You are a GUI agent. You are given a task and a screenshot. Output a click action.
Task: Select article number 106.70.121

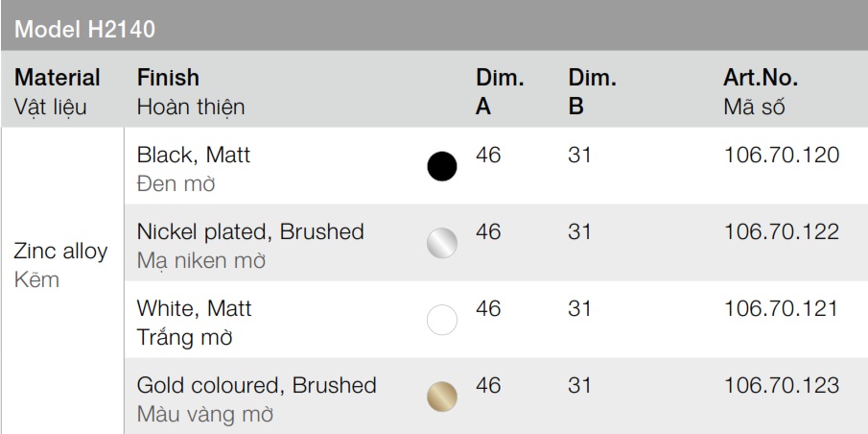(783, 308)
